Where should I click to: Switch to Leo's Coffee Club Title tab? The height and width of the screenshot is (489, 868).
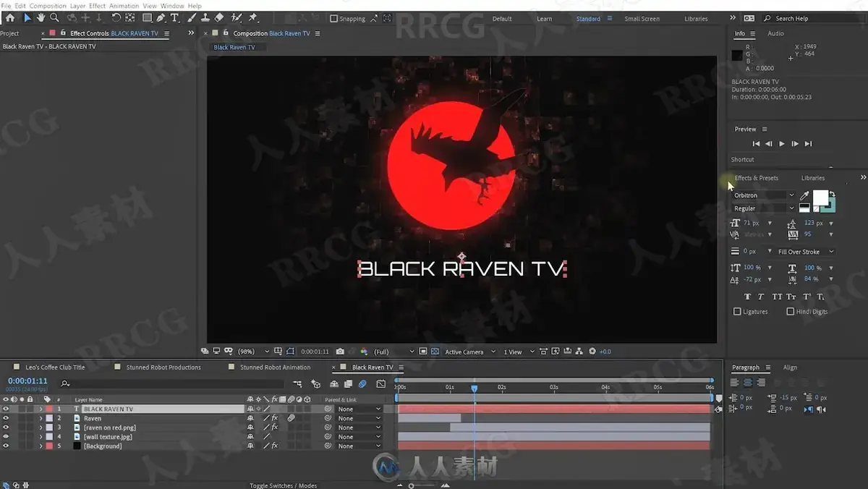55,367
